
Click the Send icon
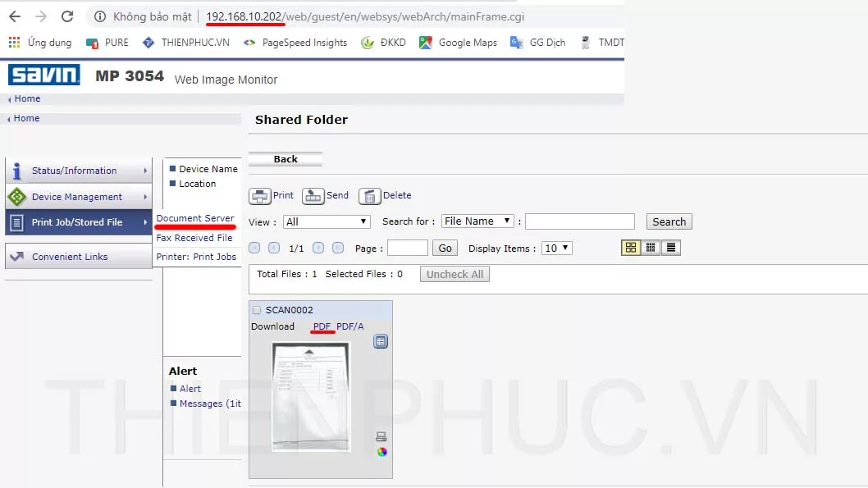click(313, 196)
